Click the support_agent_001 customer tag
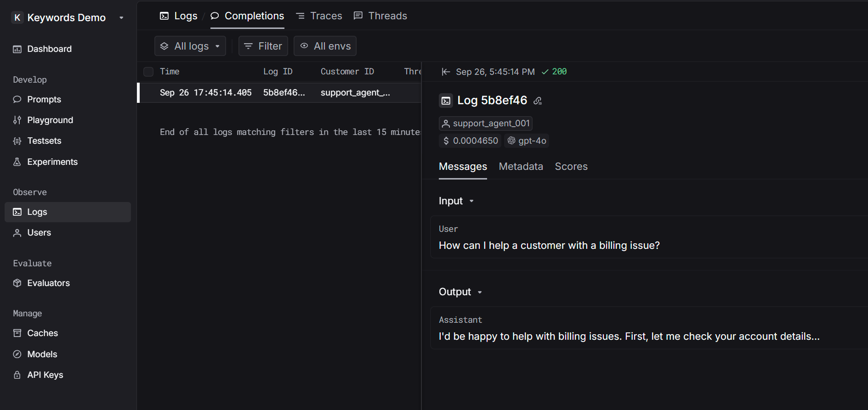Viewport: 868px width, 410px height. [x=486, y=124]
